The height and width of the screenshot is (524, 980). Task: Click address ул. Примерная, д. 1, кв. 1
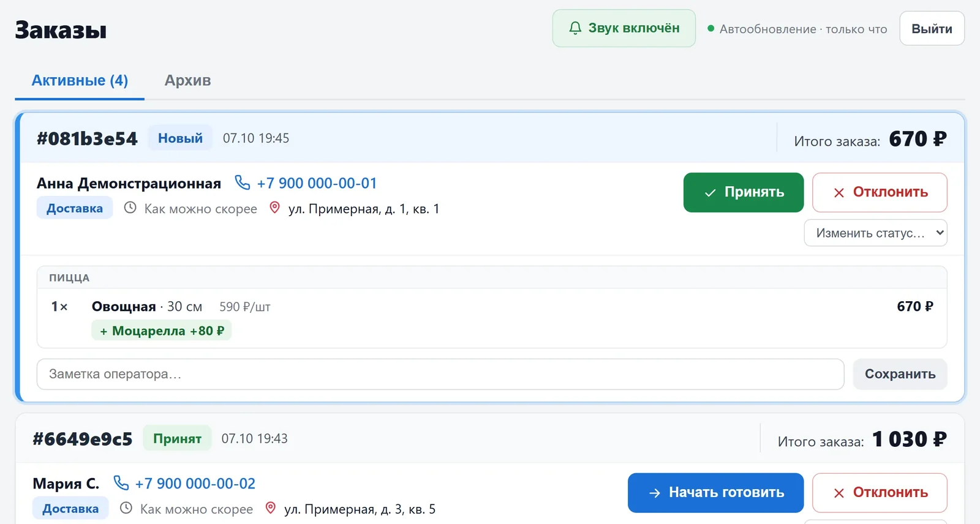click(x=364, y=209)
